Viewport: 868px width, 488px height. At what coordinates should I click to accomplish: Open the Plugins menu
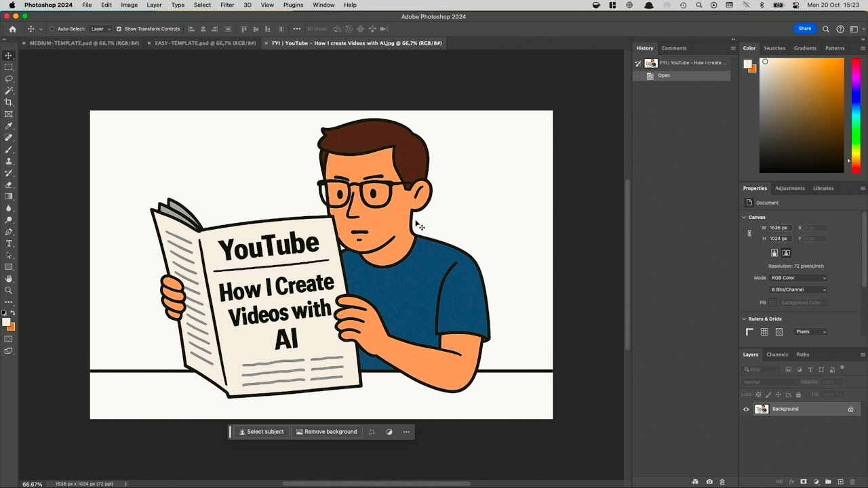tap(293, 5)
